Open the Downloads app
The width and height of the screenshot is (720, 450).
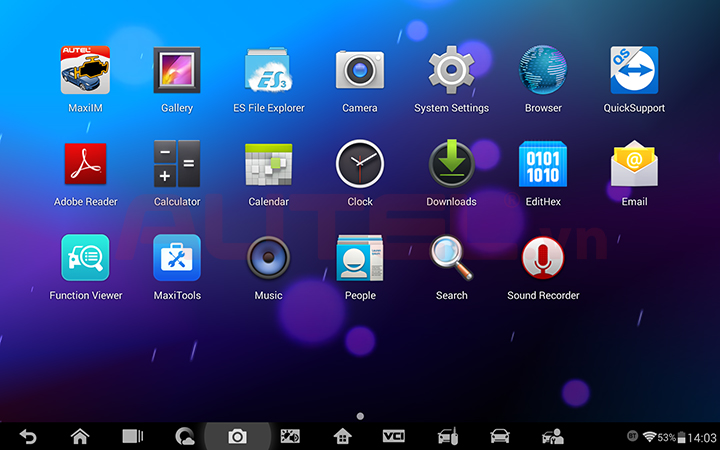click(451, 163)
